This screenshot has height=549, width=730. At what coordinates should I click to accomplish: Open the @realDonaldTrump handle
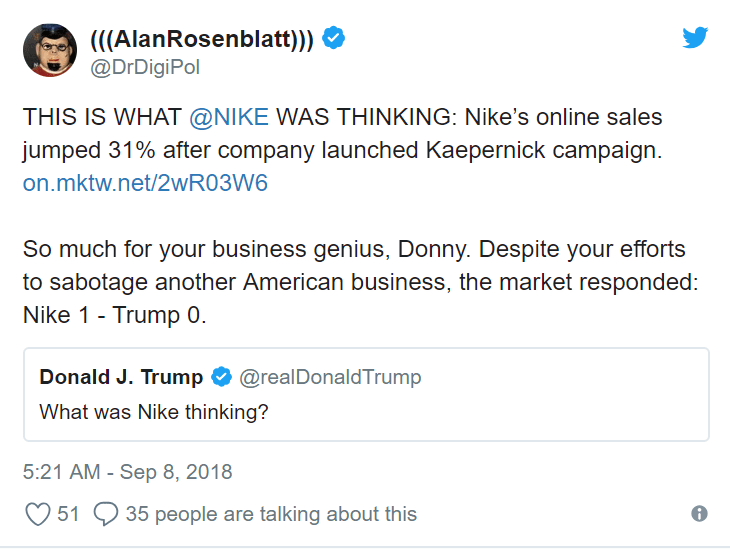[331, 377]
